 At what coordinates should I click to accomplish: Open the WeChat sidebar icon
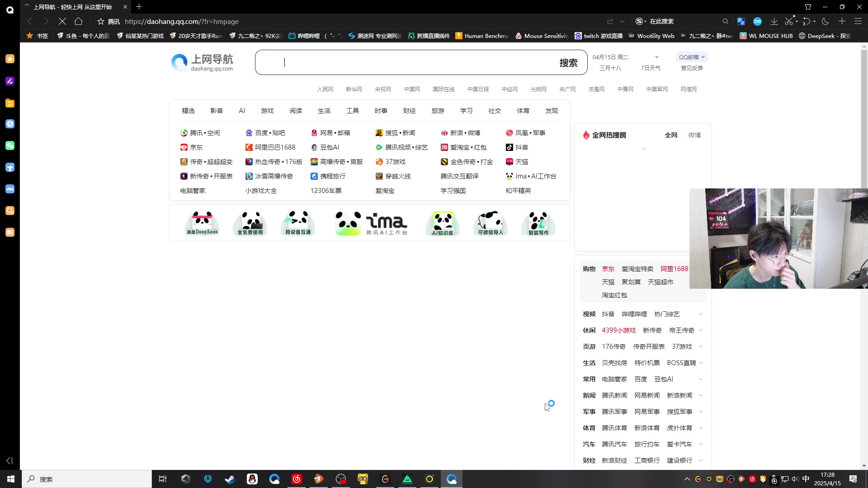coord(10,145)
